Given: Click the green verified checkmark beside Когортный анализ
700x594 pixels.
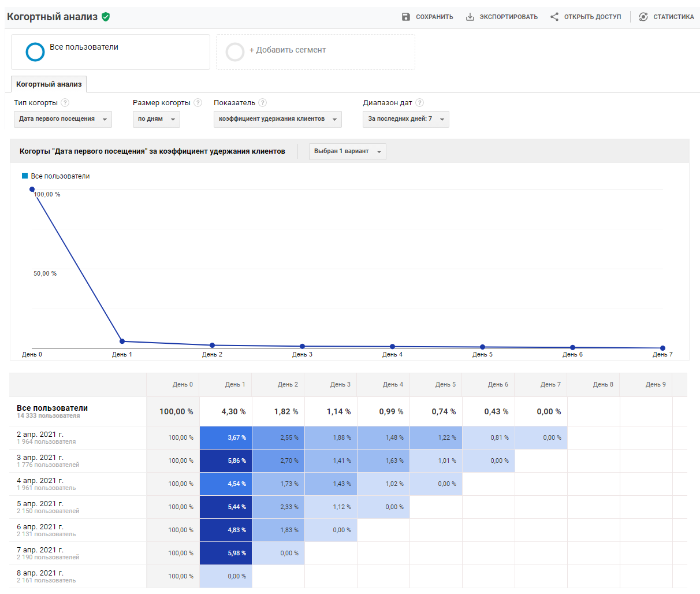Looking at the screenshot, I should [x=105, y=17].
